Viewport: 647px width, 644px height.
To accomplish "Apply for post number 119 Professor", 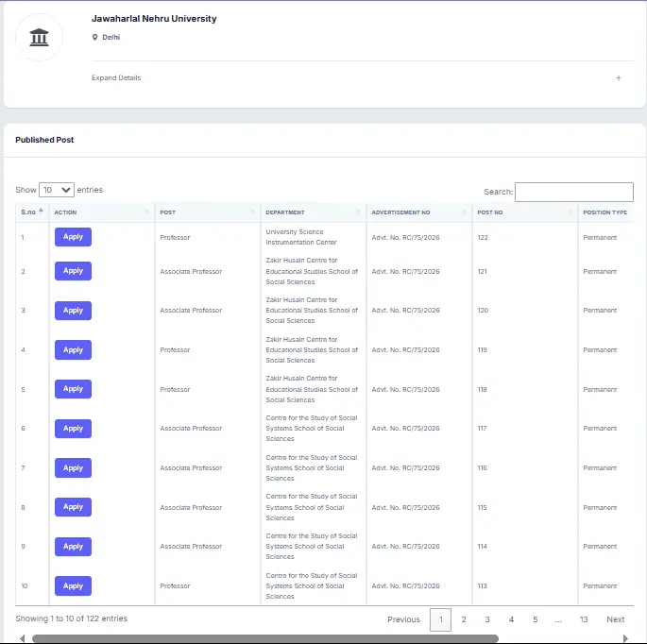I will [x=73, y=349].
